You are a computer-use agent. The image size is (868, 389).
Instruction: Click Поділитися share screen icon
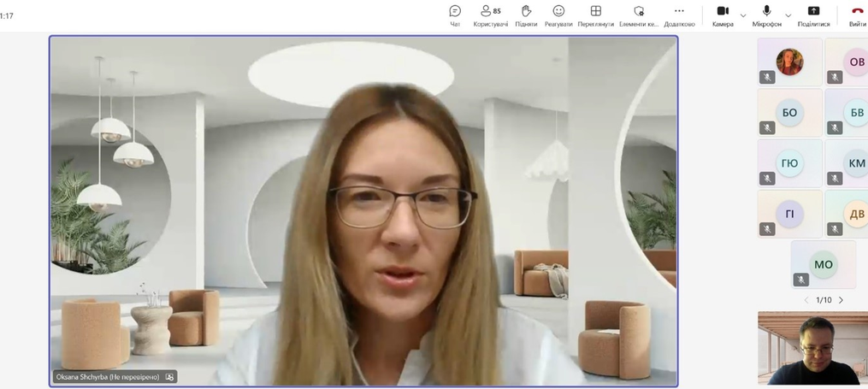pos(813,15)
